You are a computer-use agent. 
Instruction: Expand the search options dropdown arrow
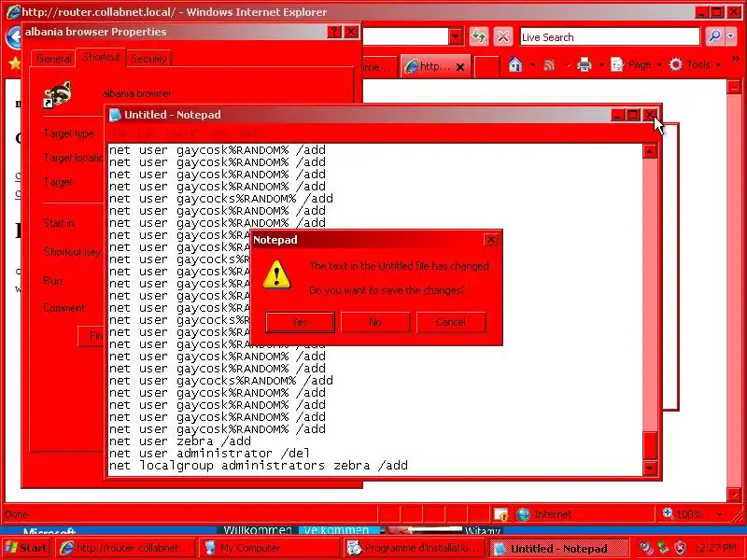click(x=730, y=36)
